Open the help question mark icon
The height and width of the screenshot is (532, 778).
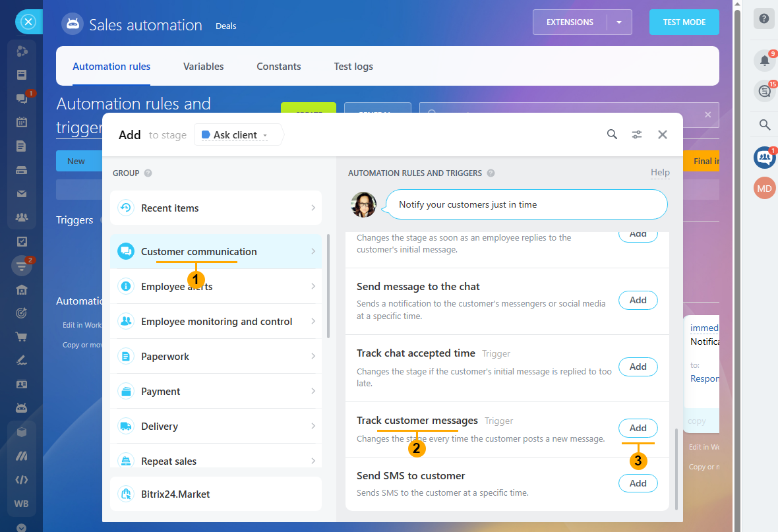[764, 19]
